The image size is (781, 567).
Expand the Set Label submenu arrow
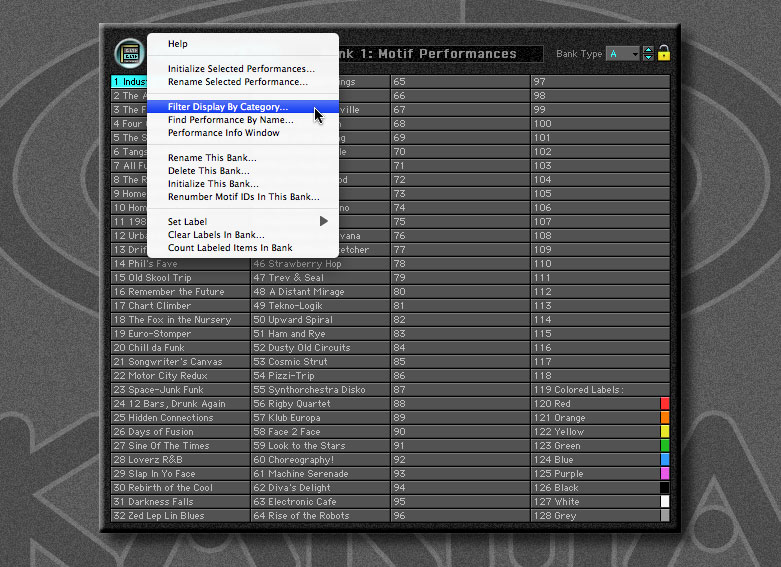[x=323, y=221]
